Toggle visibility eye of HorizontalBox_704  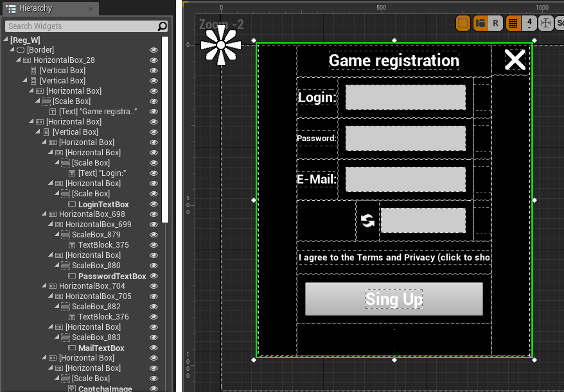point(154,286)
